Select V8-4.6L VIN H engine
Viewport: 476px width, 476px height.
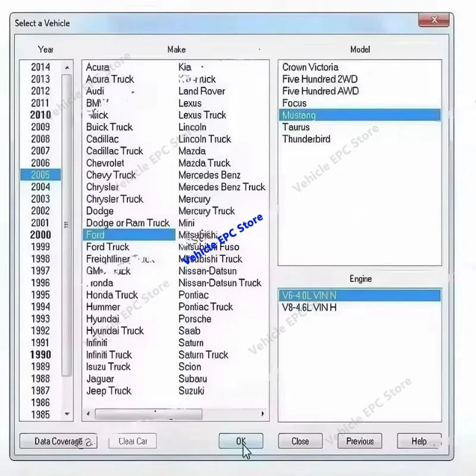309,308
